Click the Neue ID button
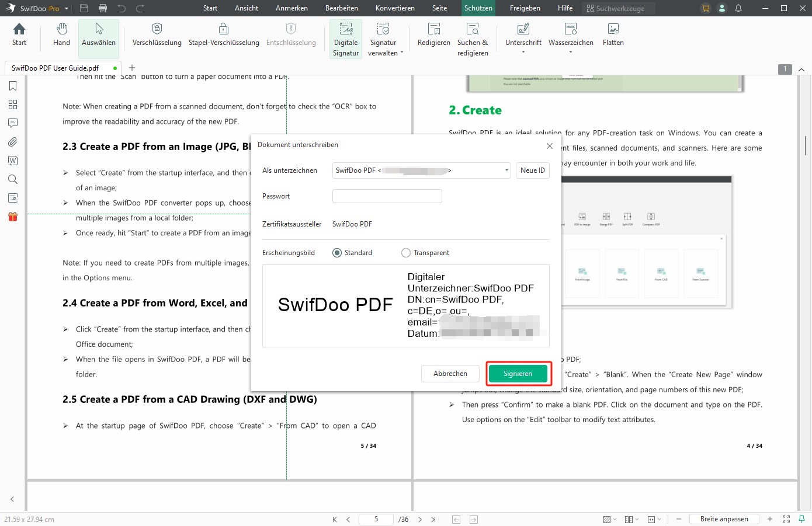 coord(533,170)
